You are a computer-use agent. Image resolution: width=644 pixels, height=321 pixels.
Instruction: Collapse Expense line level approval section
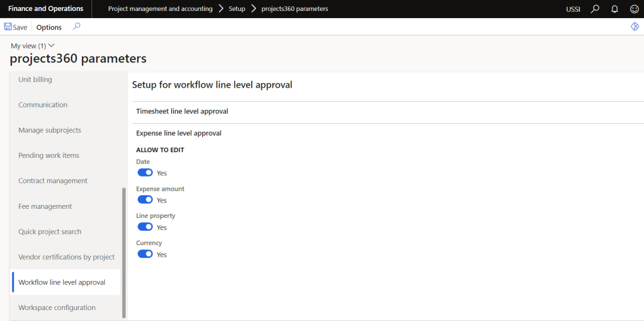click(179, 133)
